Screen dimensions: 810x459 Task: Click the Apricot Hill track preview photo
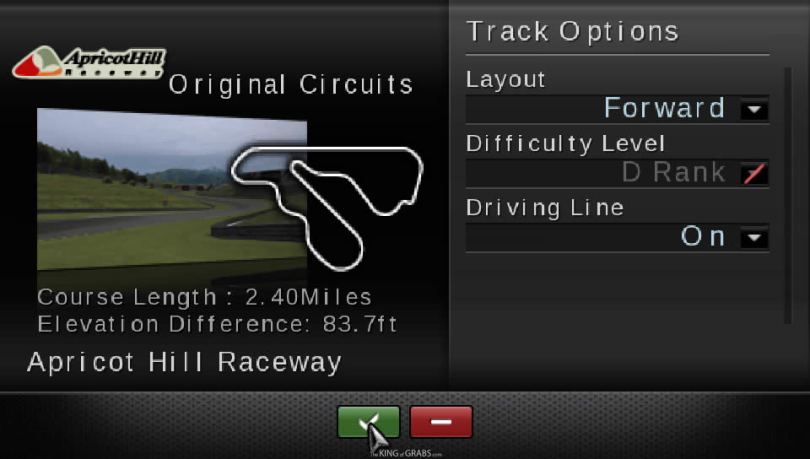tap(172, 189)
